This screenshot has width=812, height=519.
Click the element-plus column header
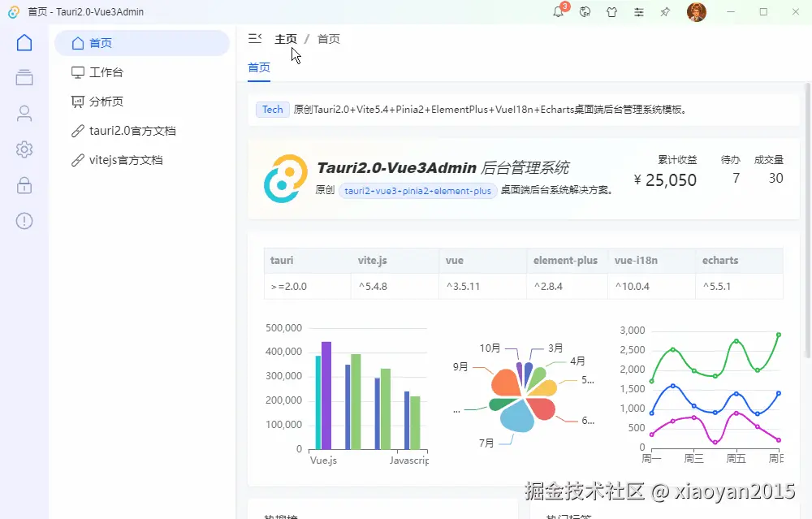point(565,260)
